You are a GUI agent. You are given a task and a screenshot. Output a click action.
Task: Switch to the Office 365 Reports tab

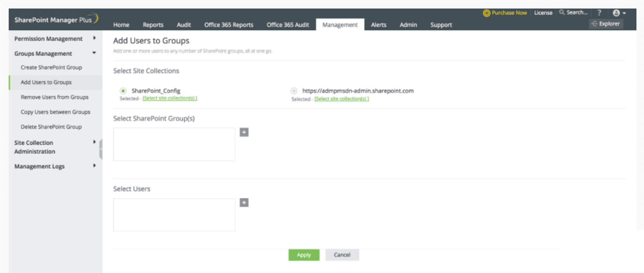229,25
